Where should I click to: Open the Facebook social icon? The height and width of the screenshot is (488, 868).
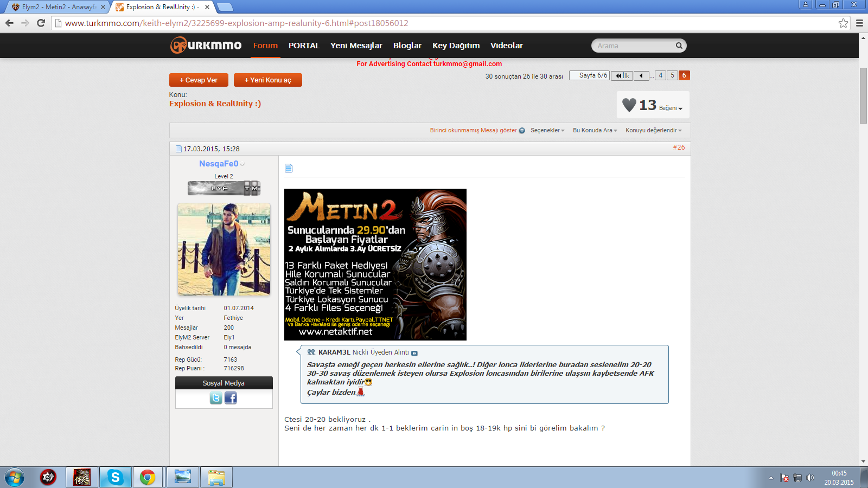pos(231,398)
